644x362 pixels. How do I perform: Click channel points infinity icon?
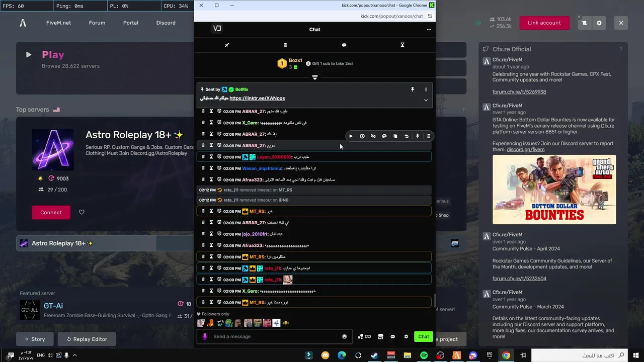[364, 336]
